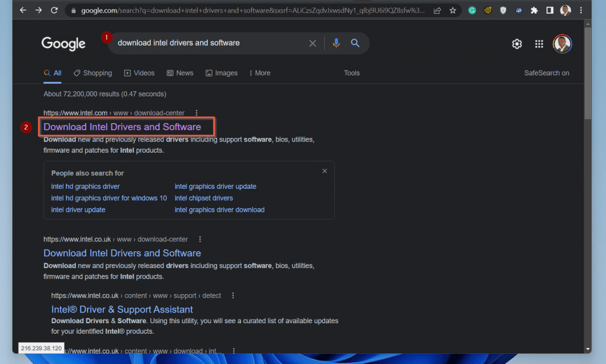Open the Google apps grid
The width and height of the screenshot is (606, 364).
pyautogui.click(x=539, y=44)
